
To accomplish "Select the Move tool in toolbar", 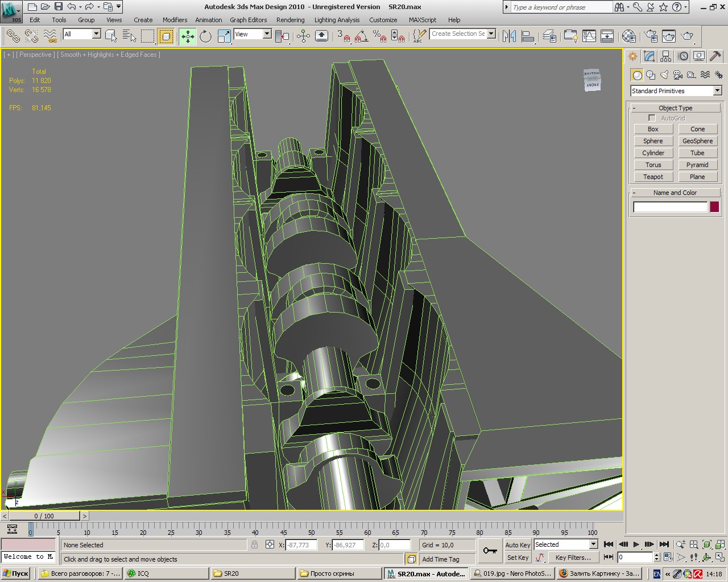I will pyautogui.click(x=188, y=36).
